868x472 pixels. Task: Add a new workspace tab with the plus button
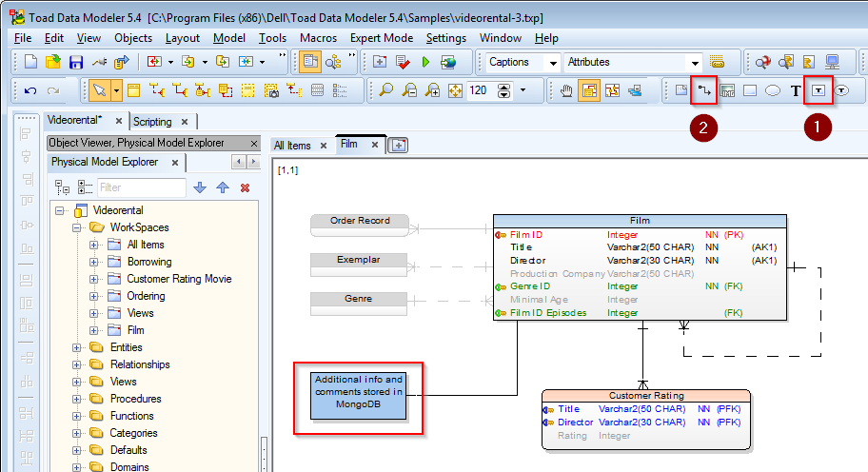click(x=398, y=145)
